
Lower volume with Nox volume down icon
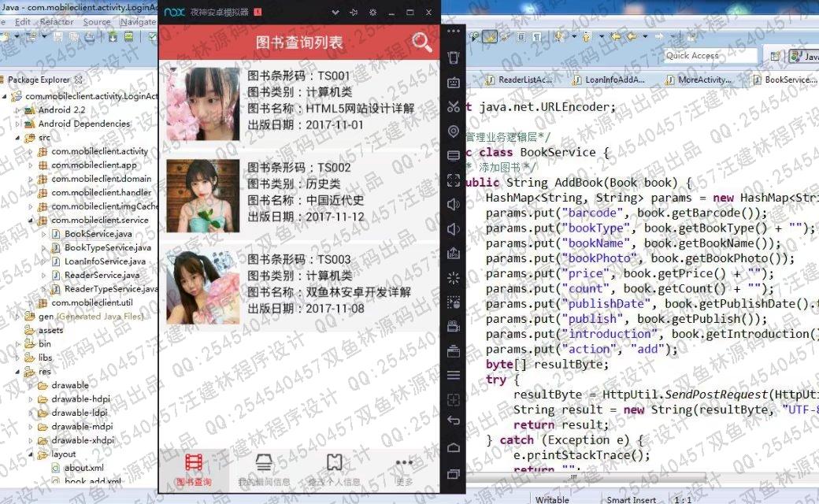tap(454, 228)
